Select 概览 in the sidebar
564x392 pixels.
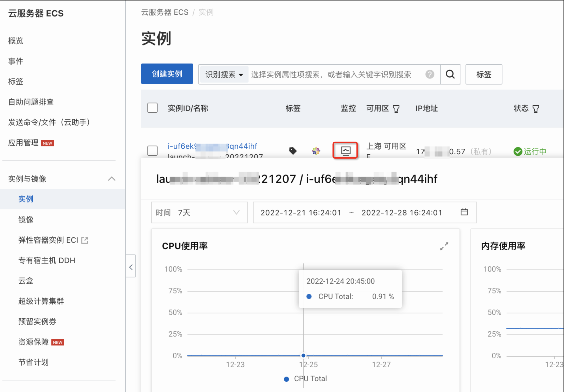pyautogui.click(x=15, y=41)
